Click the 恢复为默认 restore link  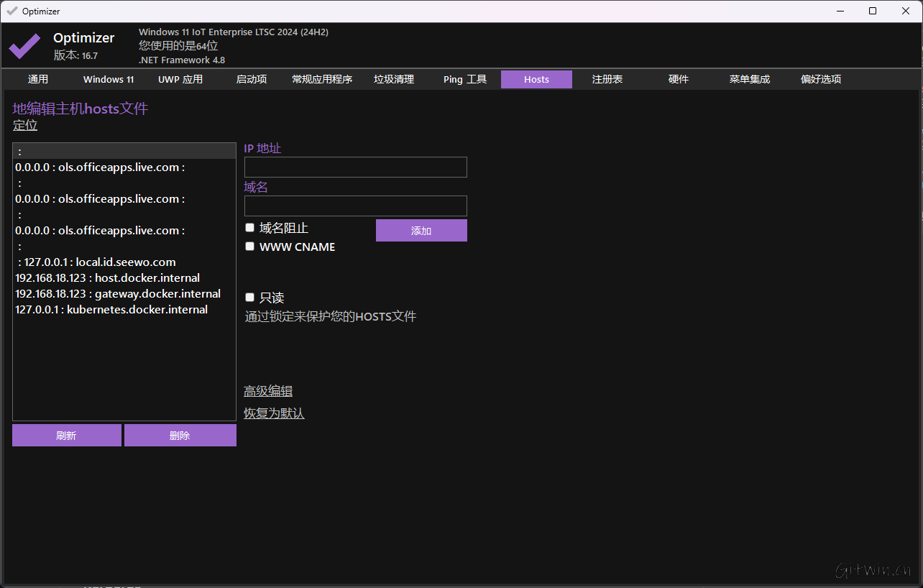pos(274,413)
